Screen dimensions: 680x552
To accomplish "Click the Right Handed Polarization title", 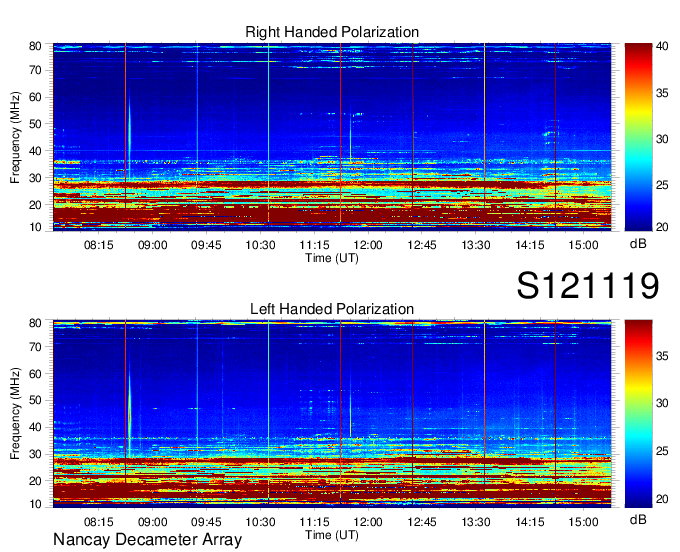I will pos(332,32).
